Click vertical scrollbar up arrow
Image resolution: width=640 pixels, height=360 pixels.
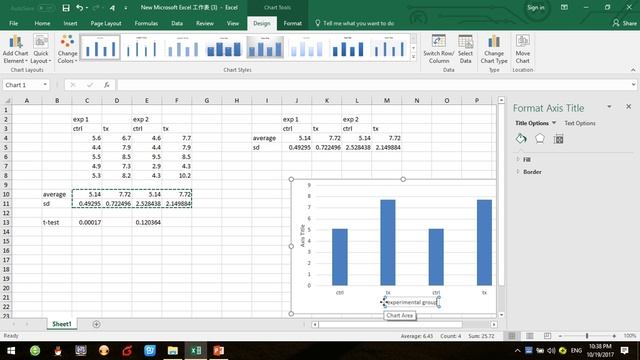click(x=501, y=100)
